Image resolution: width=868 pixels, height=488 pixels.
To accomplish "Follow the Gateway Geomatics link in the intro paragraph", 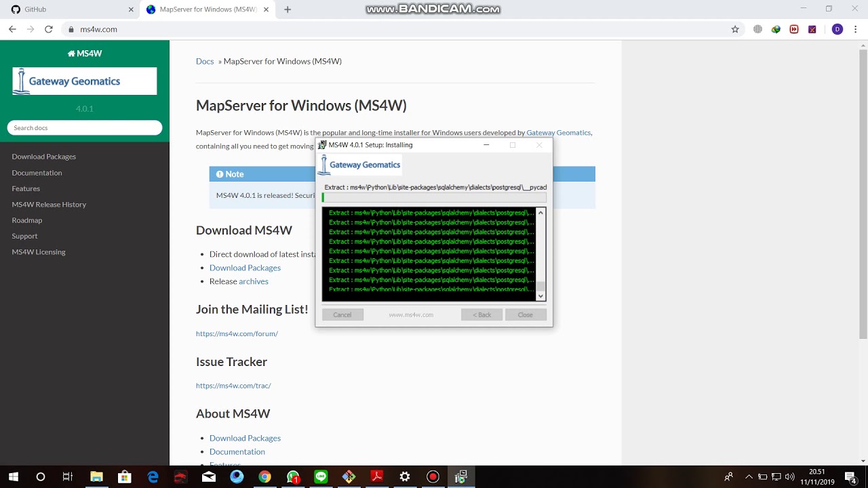I will click(x=559, y=133).
